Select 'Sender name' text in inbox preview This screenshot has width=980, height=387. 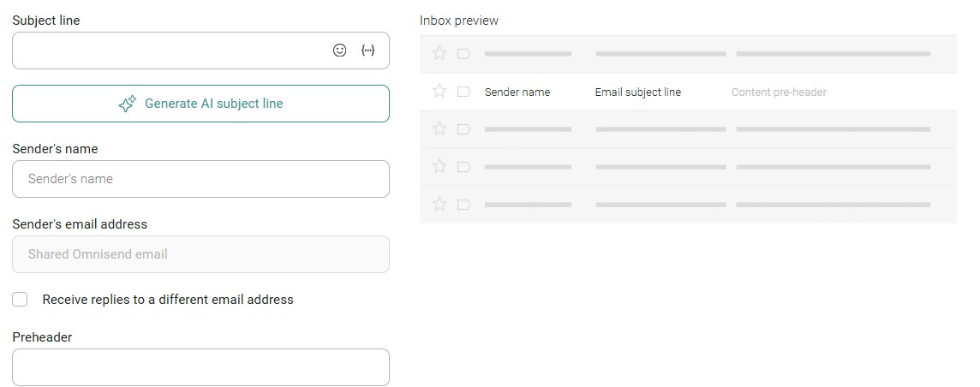pos(517,92)
